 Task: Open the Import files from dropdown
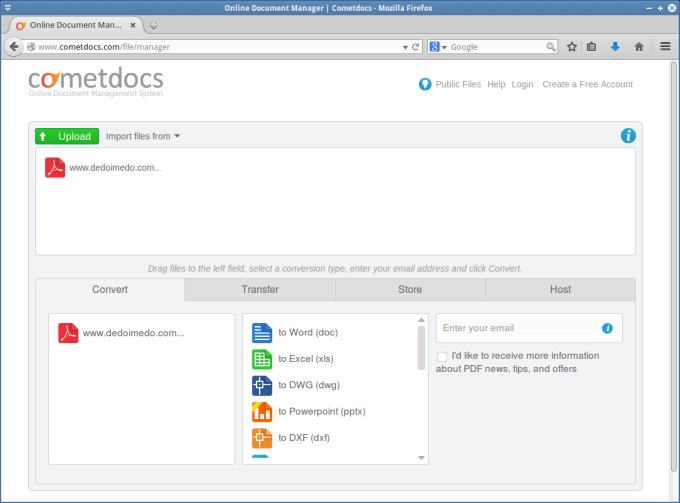pyautogui.click(x=143, y=136)
